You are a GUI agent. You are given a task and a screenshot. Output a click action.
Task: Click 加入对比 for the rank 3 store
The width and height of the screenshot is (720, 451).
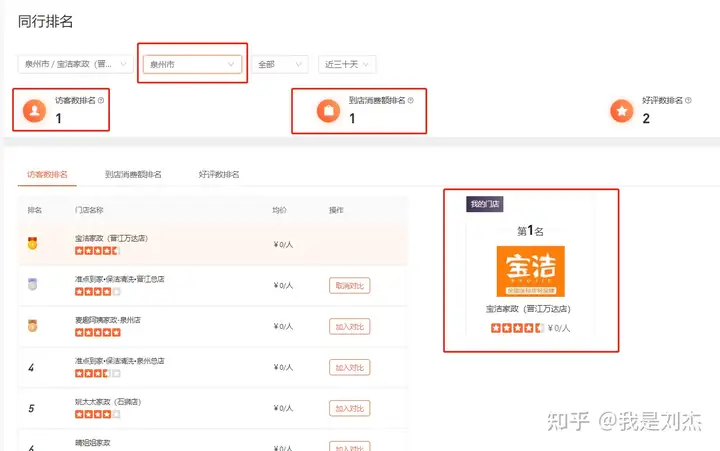click(x=349, y=327)
